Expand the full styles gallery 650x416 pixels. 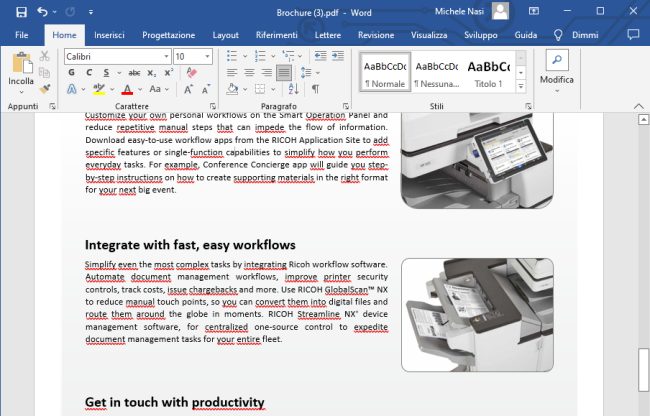coord(521,86)
